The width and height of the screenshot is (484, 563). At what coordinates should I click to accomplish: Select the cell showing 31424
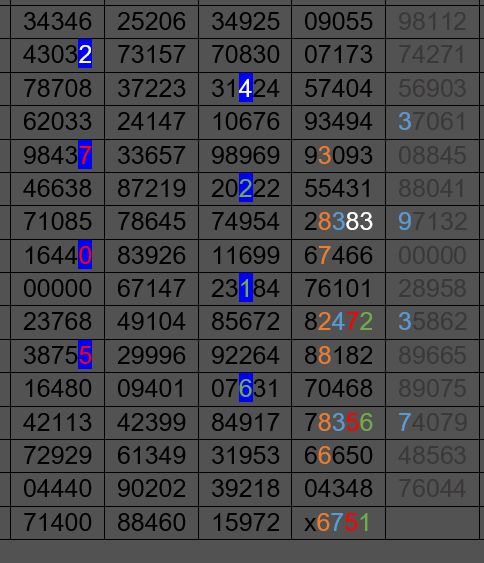[245, 88]
